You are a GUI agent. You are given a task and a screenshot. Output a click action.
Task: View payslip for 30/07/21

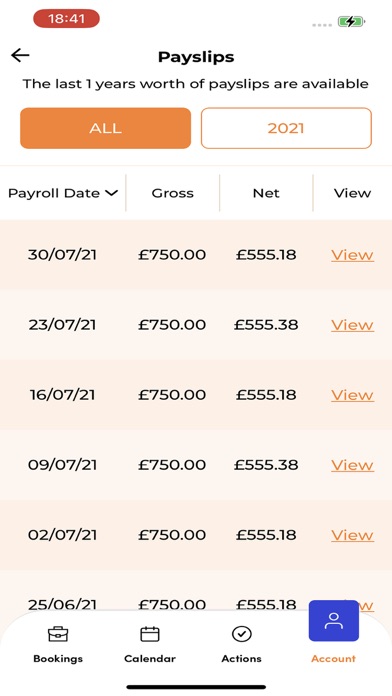pos(352,255)
